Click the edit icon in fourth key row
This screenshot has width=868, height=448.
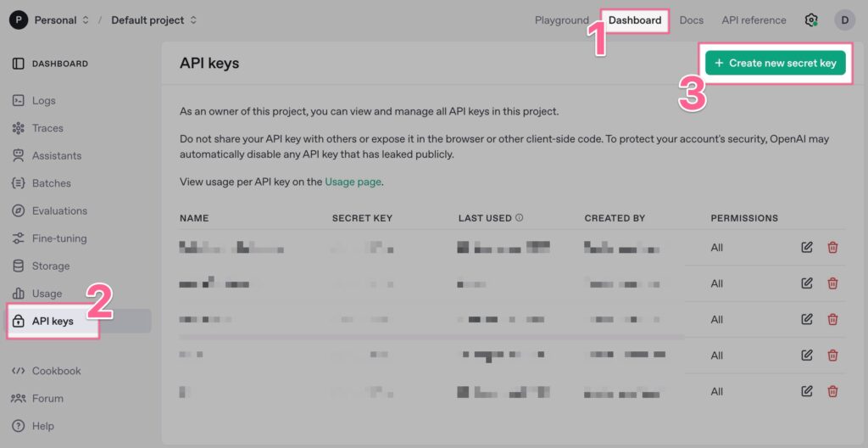click(x=807, y=355)
